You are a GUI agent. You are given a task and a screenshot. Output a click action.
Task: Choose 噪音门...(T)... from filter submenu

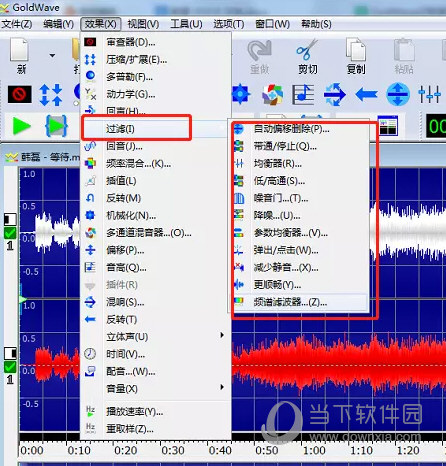(299, 198)
